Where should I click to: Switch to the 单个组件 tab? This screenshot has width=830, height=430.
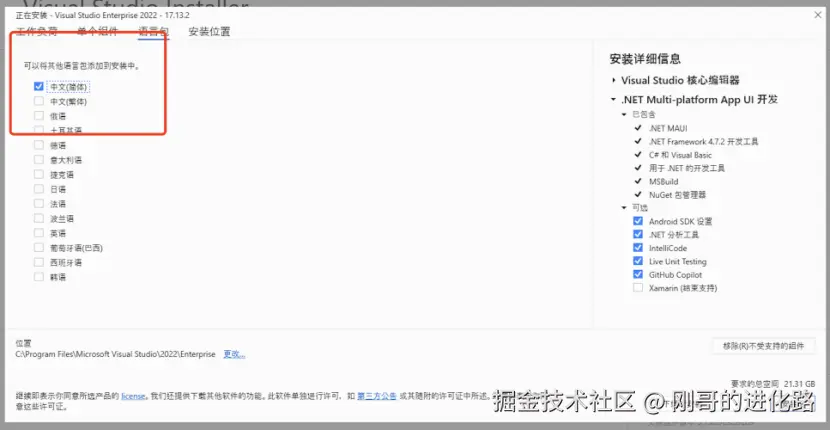[97, 31]
